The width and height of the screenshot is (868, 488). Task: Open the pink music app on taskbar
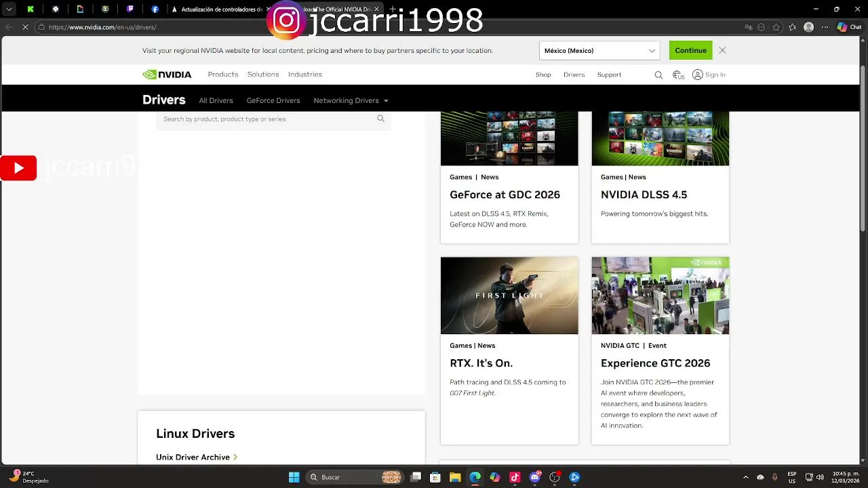[515, 477]
